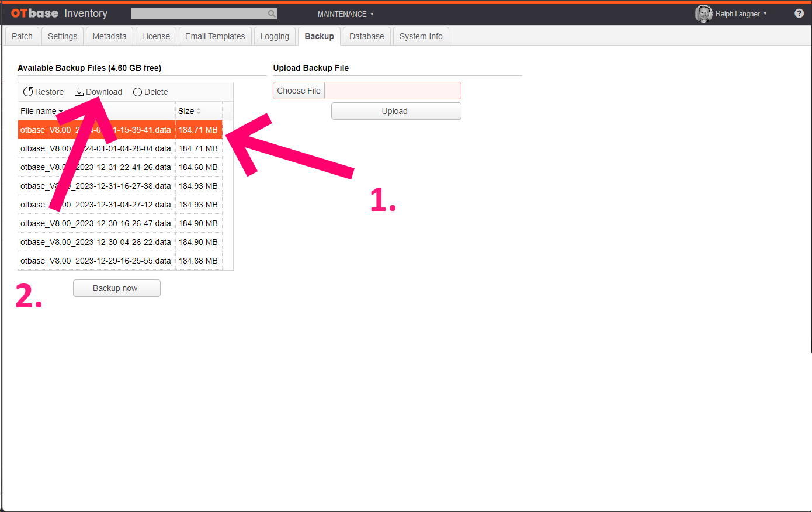Click the Restore toolbar label
The width and height of the screenshot is (812, 512).
[x=49, y=92]
